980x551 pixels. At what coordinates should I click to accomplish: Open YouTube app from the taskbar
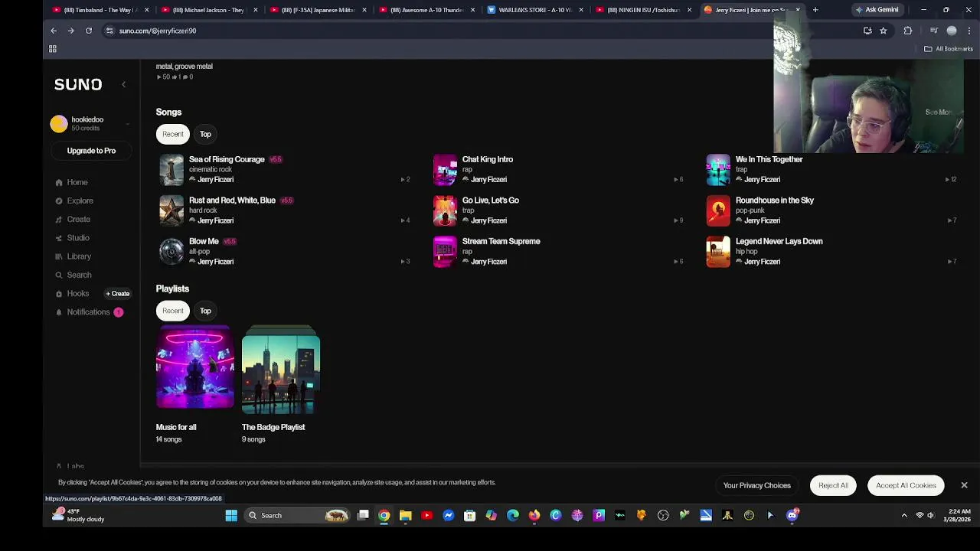[x=427, y=516]
